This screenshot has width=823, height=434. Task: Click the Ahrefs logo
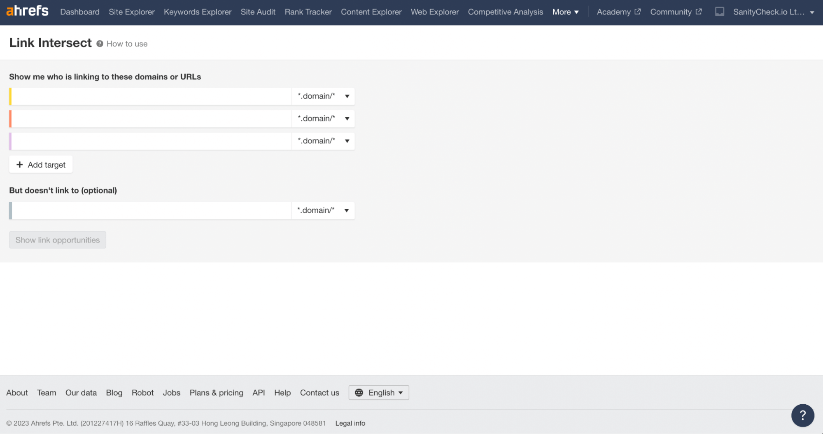tap(27, 12)
